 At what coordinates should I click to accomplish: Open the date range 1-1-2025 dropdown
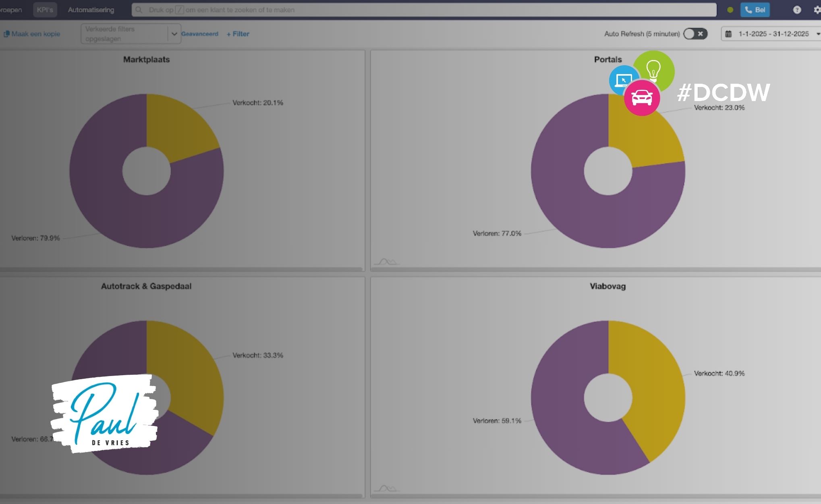773,34
